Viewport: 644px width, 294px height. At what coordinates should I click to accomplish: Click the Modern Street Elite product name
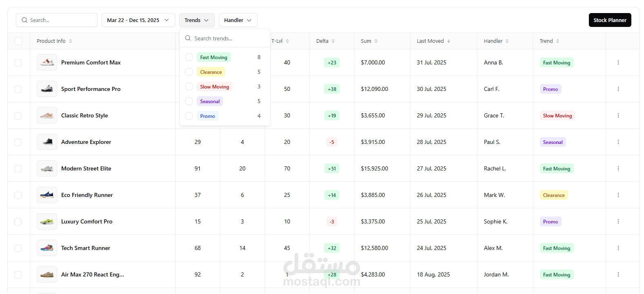click(x=86, y=168)
